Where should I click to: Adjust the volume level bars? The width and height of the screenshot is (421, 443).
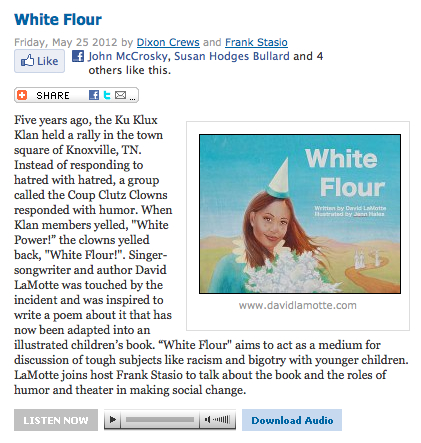click(x=221, y=419)
